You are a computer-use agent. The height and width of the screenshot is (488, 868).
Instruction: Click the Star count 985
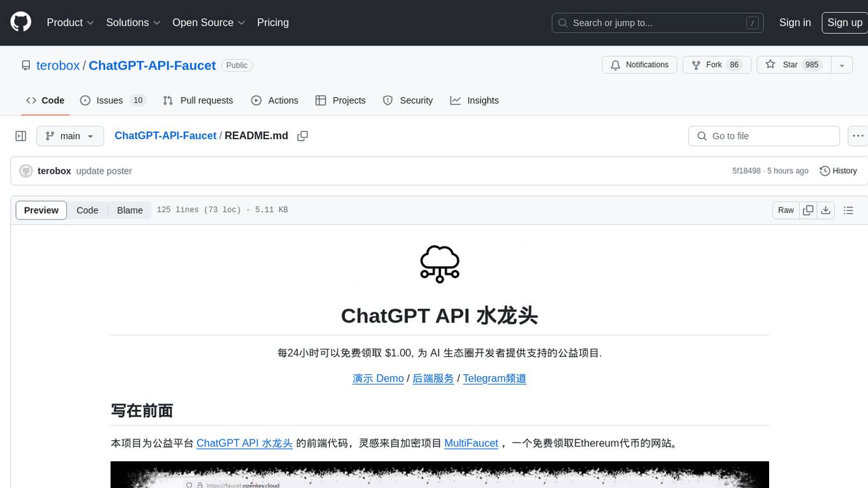tap(812, 65)
